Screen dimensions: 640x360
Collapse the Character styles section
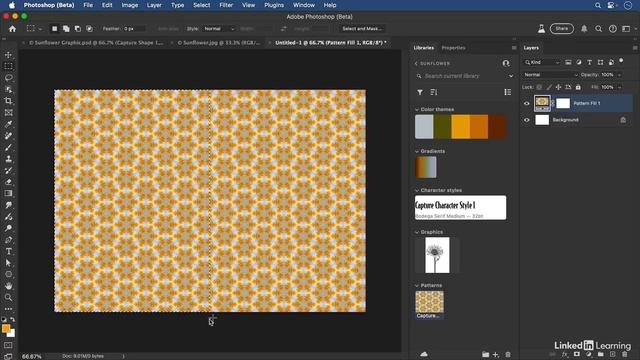(x=417, y=191)
